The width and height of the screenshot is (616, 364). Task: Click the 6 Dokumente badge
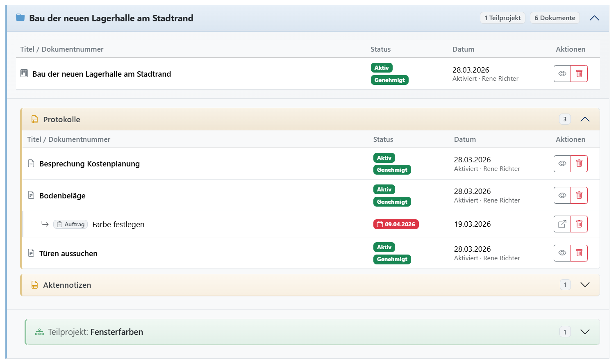coord(555,18)
